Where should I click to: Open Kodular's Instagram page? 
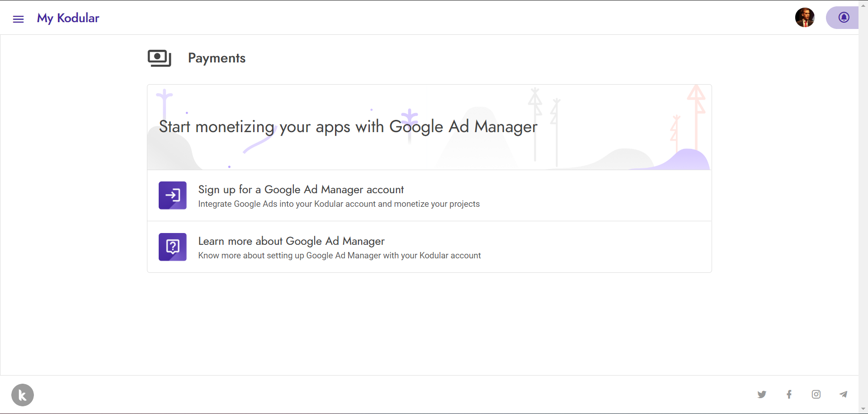point(816,395)
